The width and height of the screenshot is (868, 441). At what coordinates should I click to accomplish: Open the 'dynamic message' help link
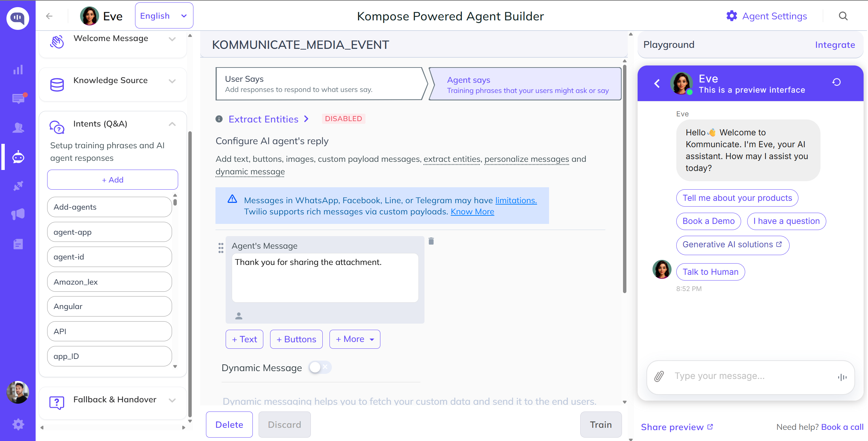click(x=250, y=172)
